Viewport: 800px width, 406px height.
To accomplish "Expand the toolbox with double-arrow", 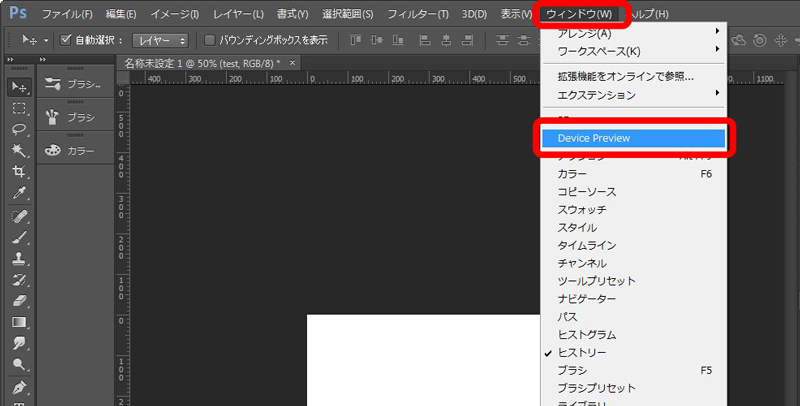I will tap(11, 60).
